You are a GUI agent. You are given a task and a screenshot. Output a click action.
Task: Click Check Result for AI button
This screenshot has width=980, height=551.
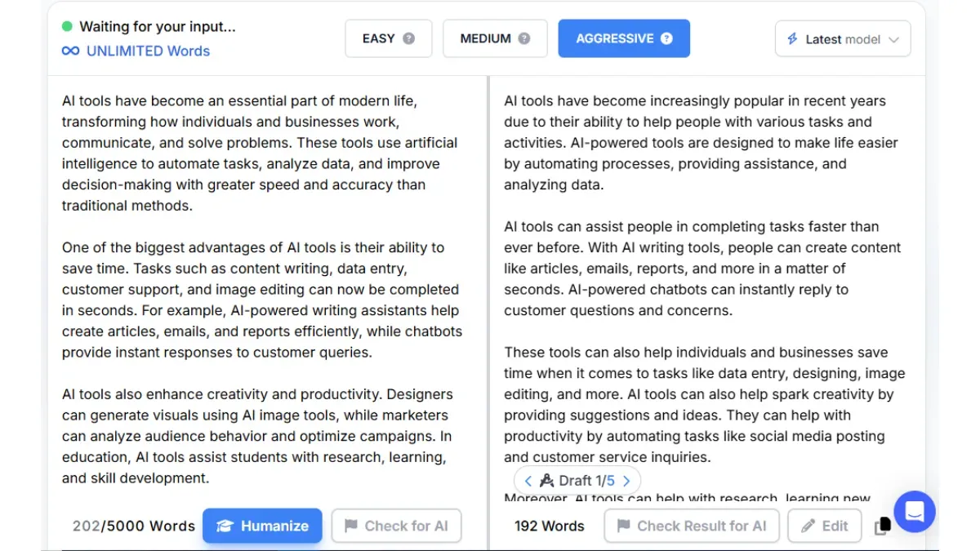pyautogui.click(x=692, y=527)
